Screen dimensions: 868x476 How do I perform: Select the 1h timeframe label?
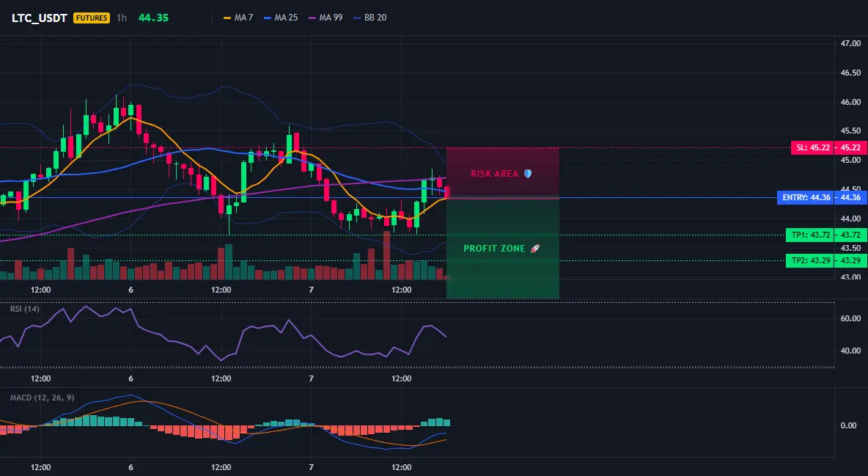pyautogui.click(x=122, y=18)
